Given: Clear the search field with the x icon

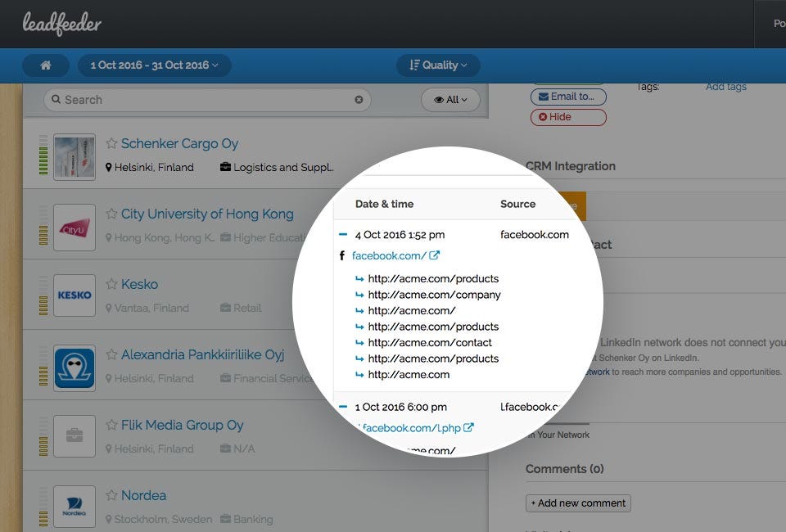Looking at the screenshot, I should (x=359, y=100).
